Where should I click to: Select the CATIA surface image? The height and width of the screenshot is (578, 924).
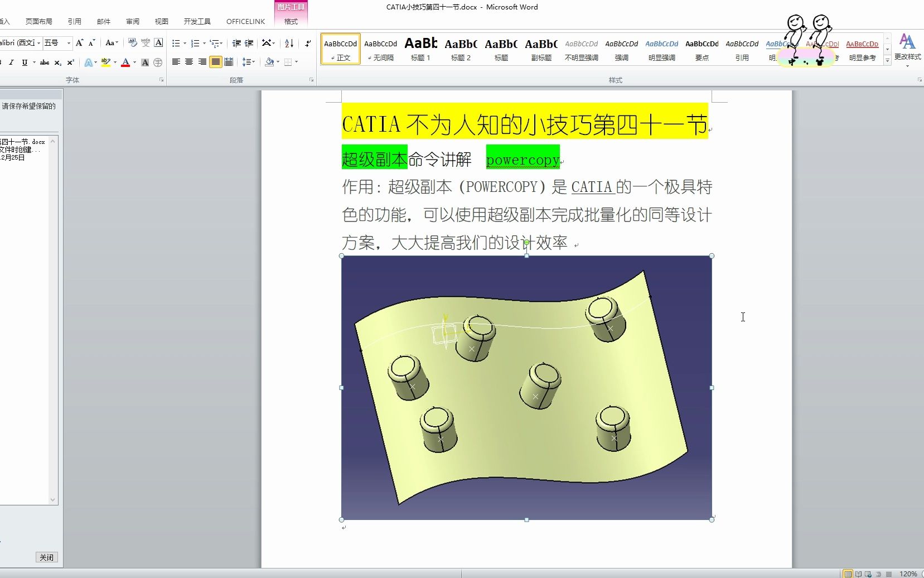point(526,388)
